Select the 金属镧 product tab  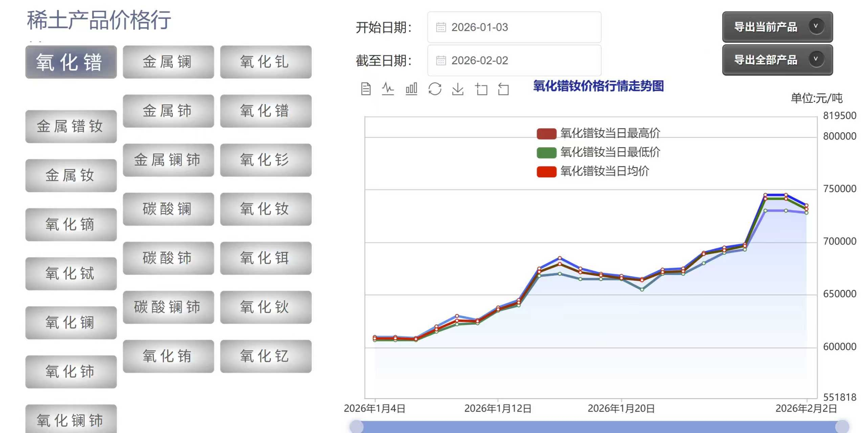[x=168, y=62]
